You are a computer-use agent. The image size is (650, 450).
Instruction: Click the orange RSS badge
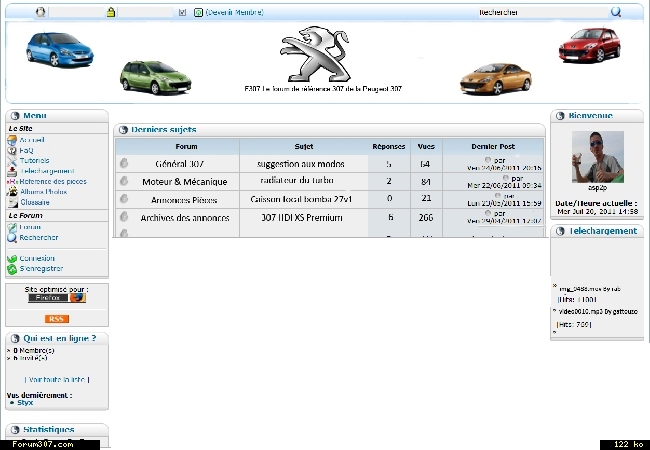[x=57, y=319]
